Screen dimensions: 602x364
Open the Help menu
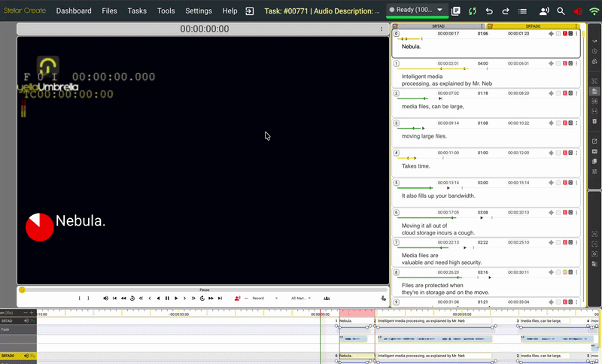click(x=230, y=11)
